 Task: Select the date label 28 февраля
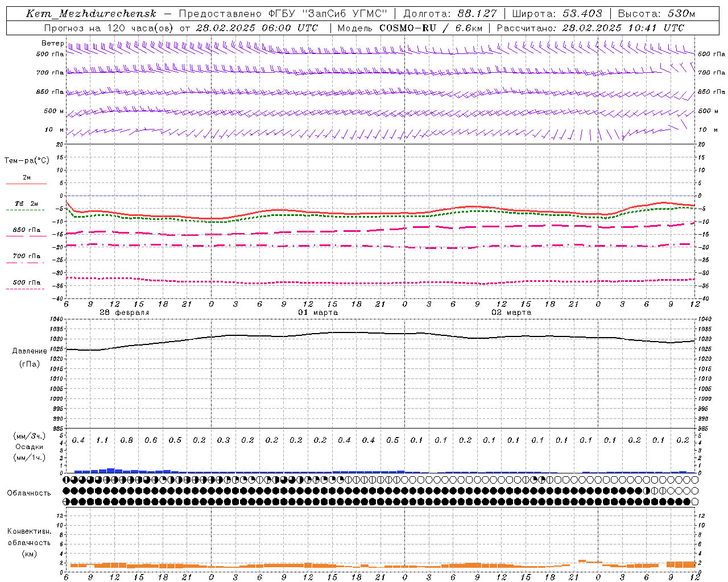(125, 313)
